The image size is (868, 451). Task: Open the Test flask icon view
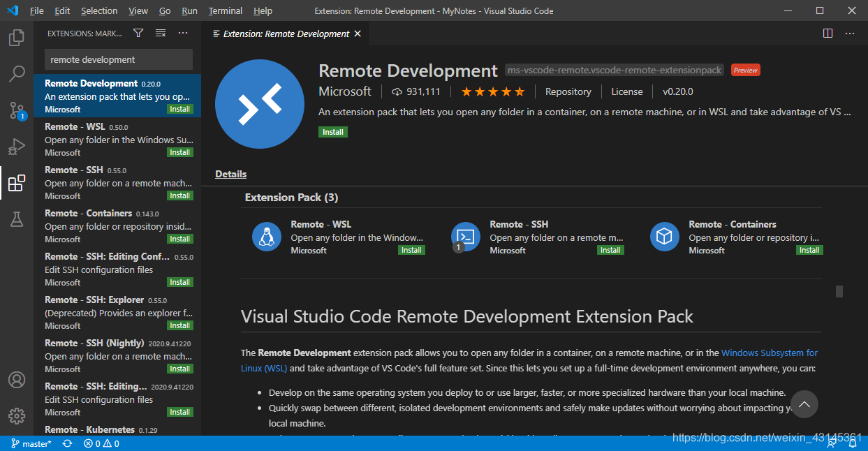[x=17, y=219]
